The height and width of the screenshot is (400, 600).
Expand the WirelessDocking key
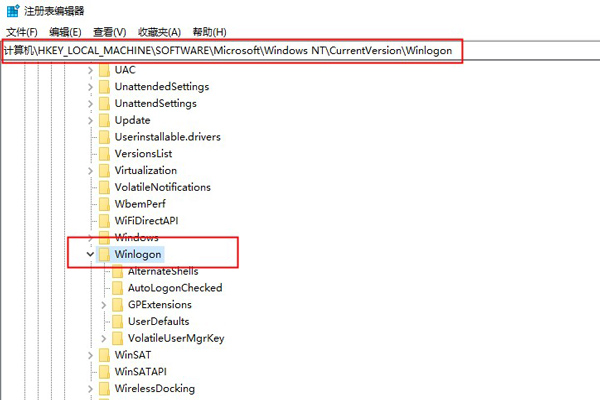pos(90,389)
